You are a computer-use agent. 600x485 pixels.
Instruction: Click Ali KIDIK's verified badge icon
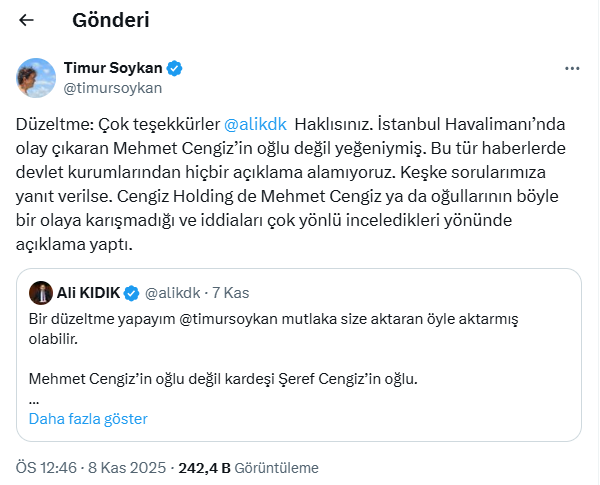(x=133, y=293)
